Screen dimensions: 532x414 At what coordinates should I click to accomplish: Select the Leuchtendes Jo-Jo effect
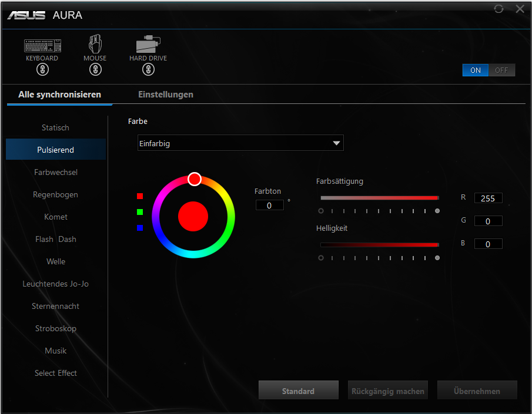pyautogui.click(x=56, y=284)
